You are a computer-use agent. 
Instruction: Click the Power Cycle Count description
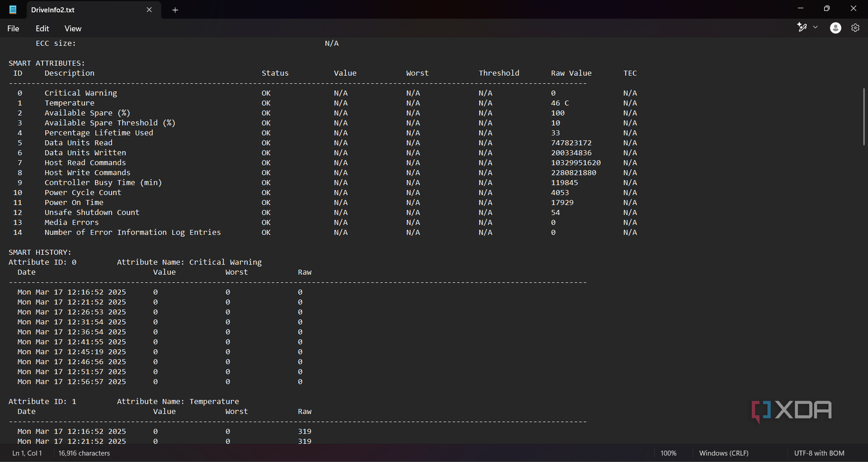(83, 192)
